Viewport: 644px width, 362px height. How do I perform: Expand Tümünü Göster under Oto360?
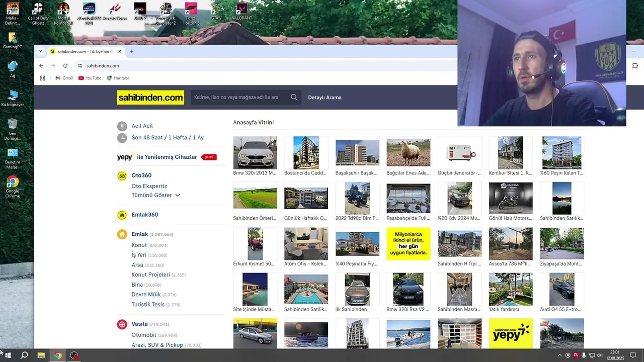pos(156,195)
